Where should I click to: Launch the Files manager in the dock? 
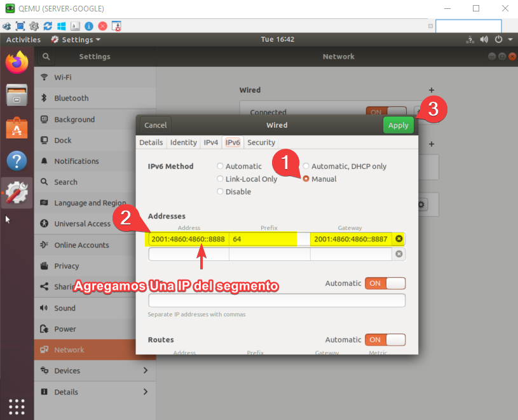coord(17,95)
